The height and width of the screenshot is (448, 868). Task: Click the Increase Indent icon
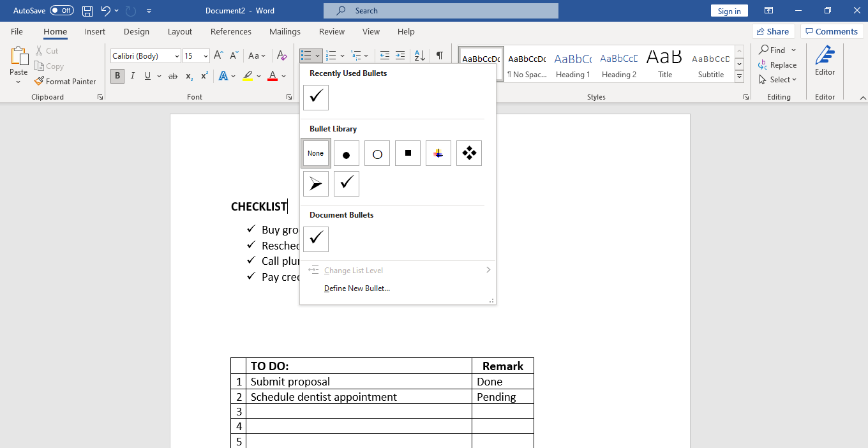pyautogui.click(x=400, y=56)
